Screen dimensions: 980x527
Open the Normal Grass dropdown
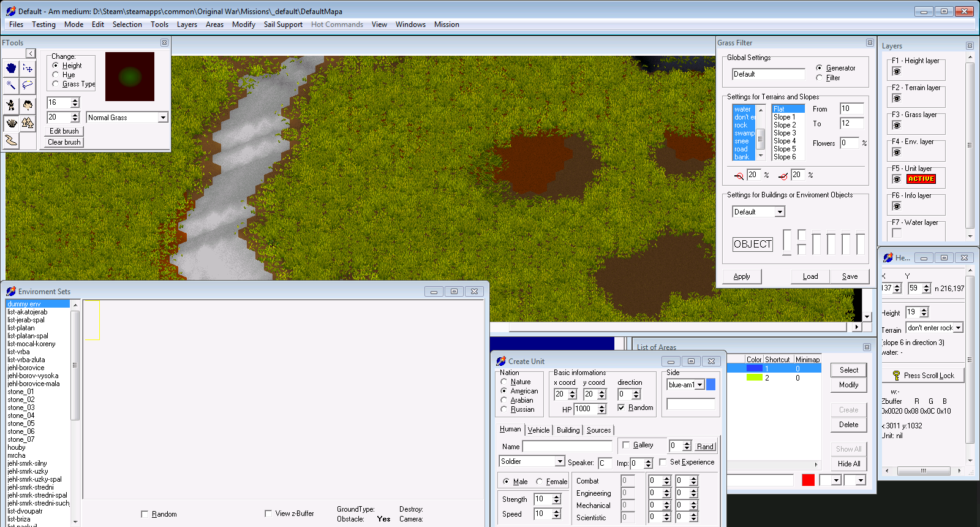[x=163, y=118]
